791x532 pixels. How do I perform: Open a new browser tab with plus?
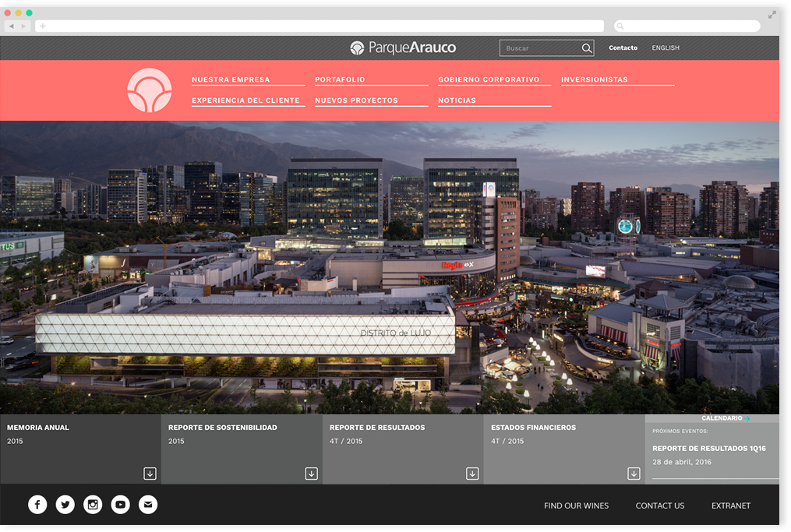click(x=43, y=26)
